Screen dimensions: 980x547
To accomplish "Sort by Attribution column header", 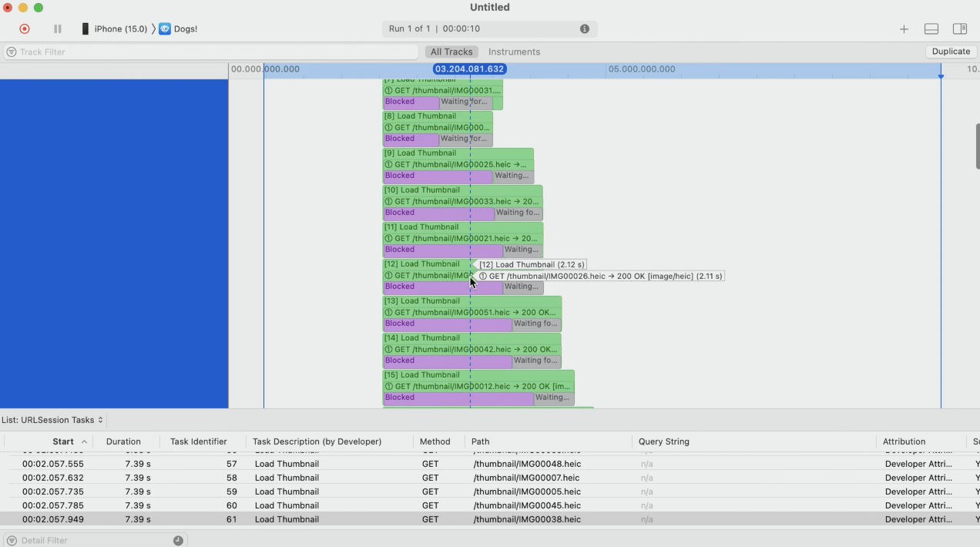I will coord(904,441).
